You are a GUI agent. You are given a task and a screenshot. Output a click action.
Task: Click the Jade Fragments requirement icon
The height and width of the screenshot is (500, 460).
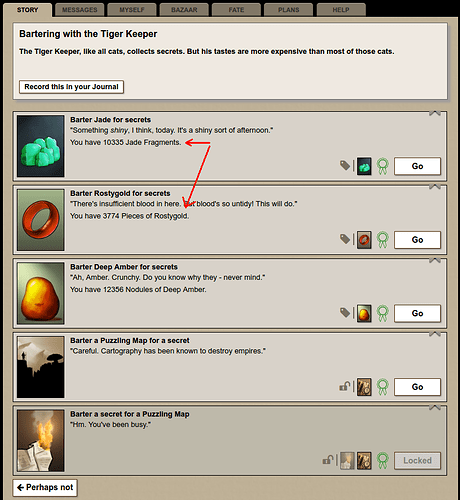coord(364,166)
